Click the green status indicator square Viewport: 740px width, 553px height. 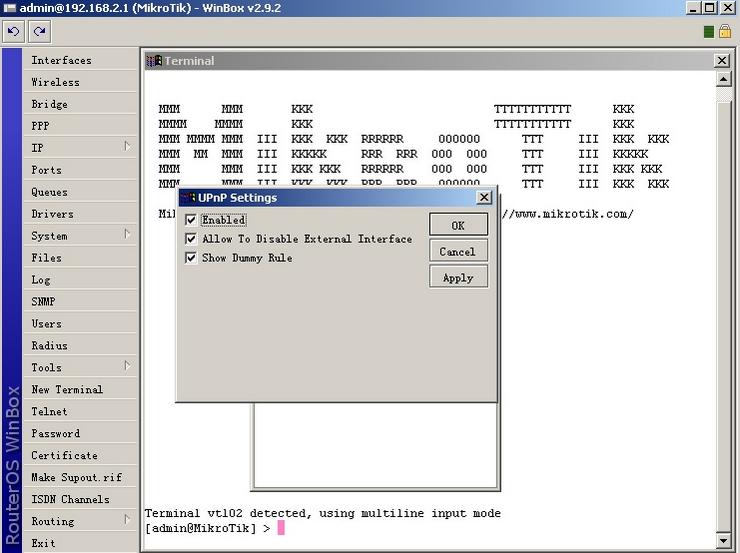709,32
